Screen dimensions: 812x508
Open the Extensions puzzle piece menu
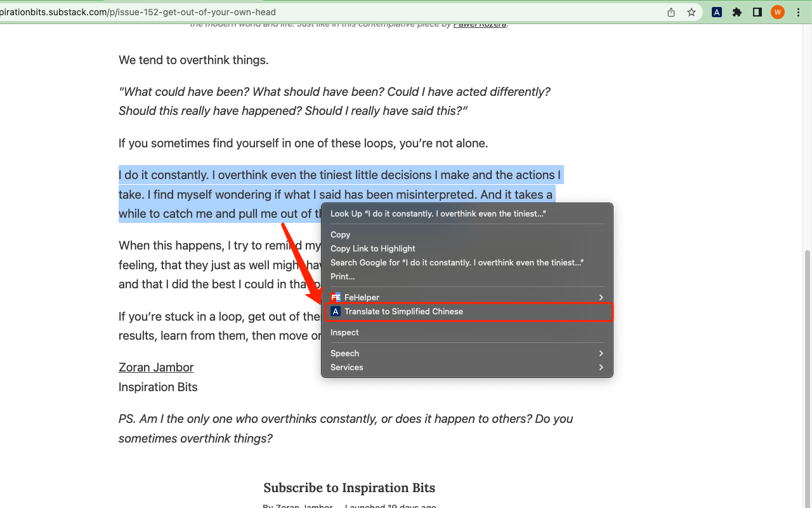pyautogui.click(x=737, y=12)
